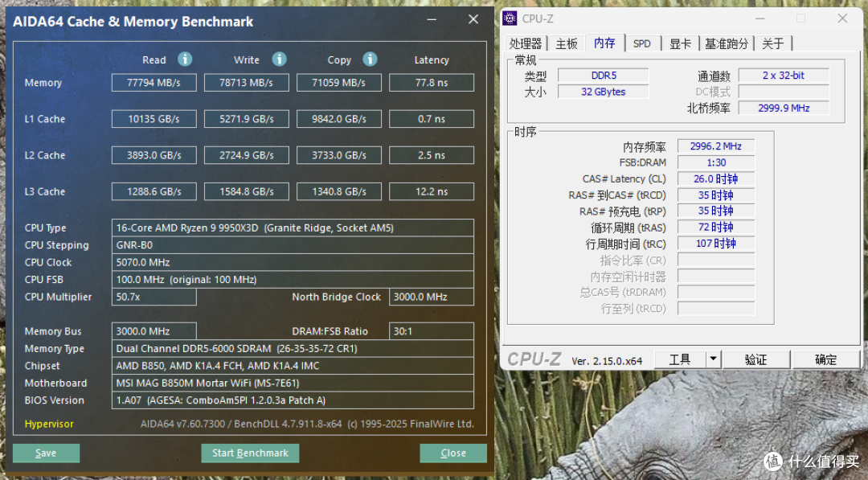
Task: Open the 关于 tab in CPU-Z
Action: (x=773, y=43)
